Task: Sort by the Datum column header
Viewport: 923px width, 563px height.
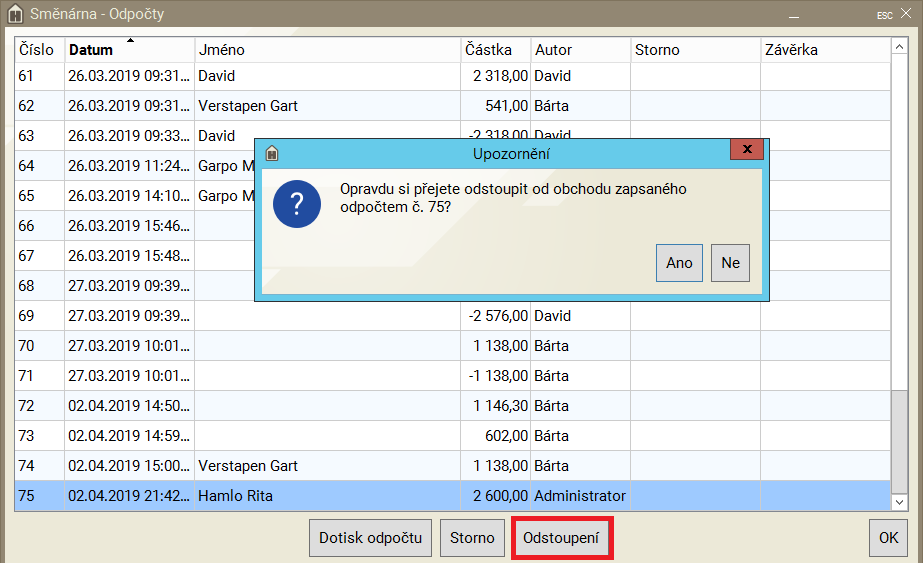Action: tap(129, 50)
